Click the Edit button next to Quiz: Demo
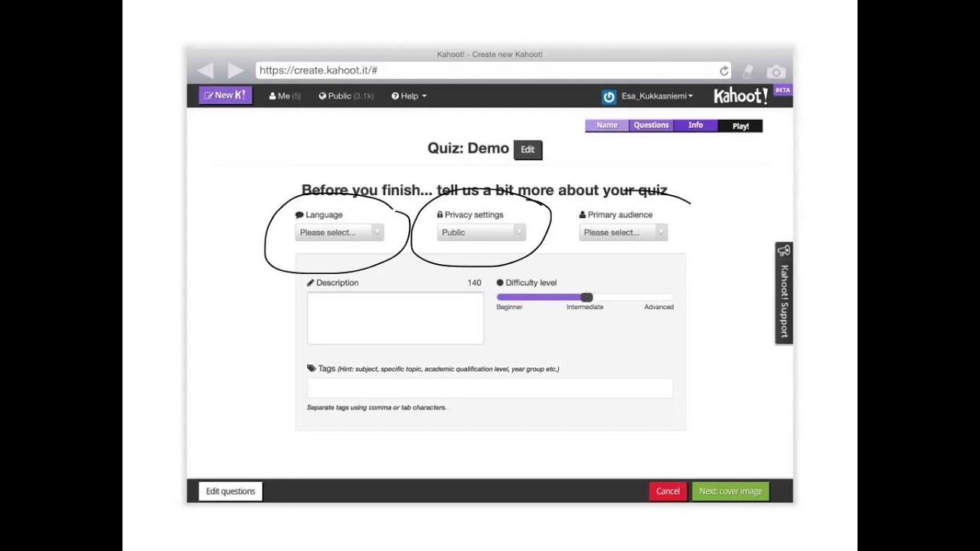The height and width of the screenshot is (551, 980). [528, 150]
